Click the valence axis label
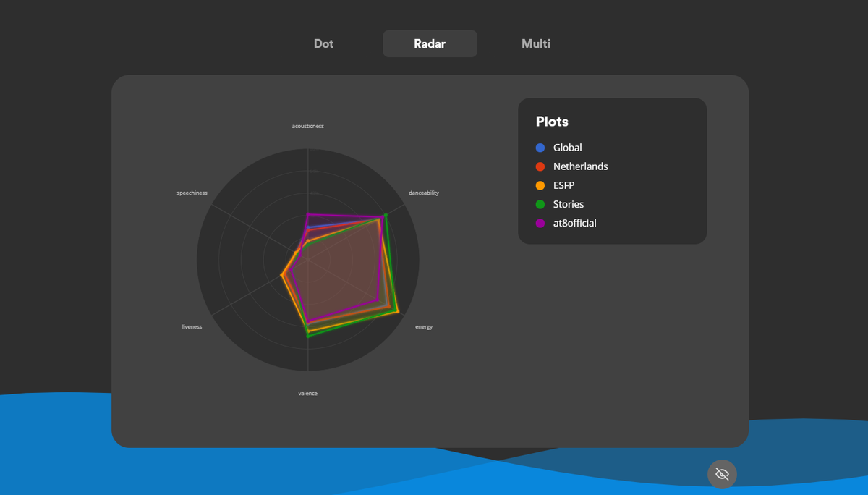Viewport: 868px width, 495px height. [308, 394]
